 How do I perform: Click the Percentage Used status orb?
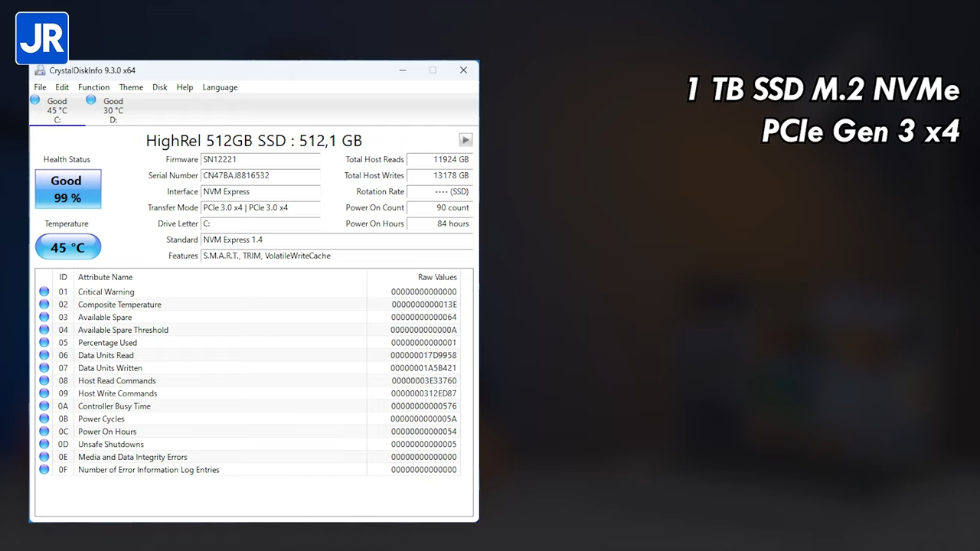[44, 343]
